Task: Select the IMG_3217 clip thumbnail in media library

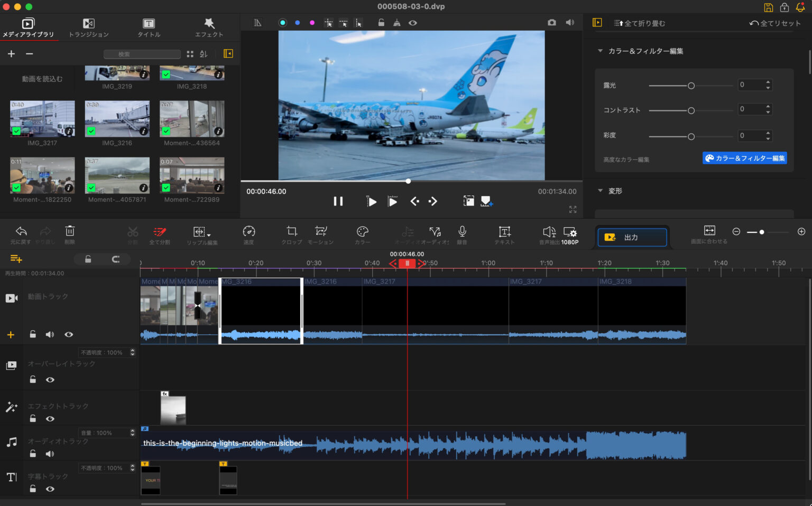Action: tap(42, 119)
